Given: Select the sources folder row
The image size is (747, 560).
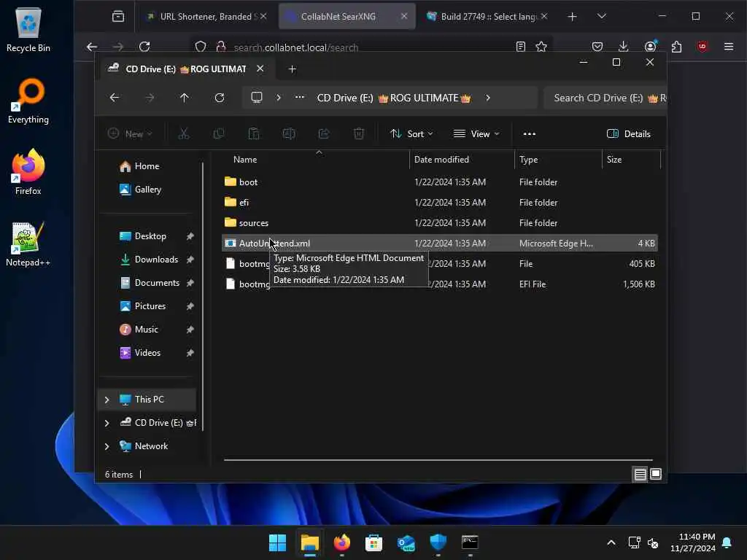Looking at the screenshot, I should click(440, 223).
